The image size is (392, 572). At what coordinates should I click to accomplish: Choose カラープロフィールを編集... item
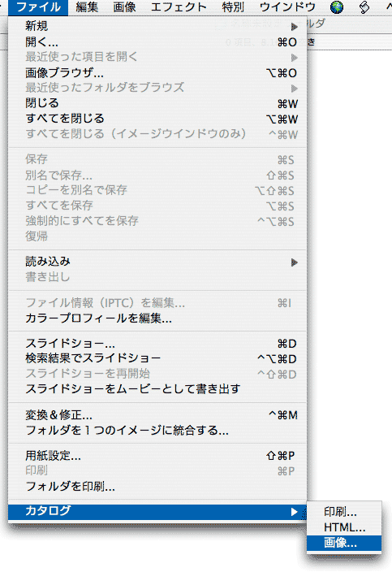157,318
